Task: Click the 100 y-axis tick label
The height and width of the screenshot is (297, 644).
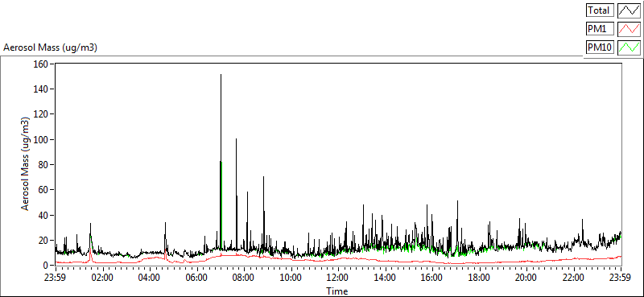Action: [43, 140]
